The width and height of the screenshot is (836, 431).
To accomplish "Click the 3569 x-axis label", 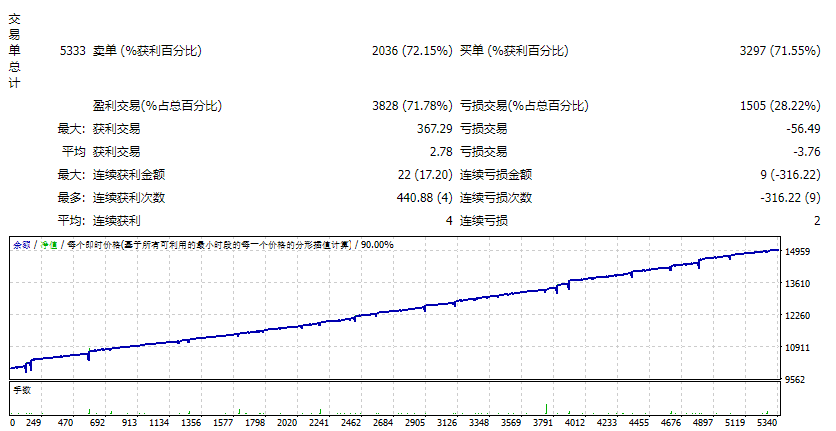I will tap(510, 422).
